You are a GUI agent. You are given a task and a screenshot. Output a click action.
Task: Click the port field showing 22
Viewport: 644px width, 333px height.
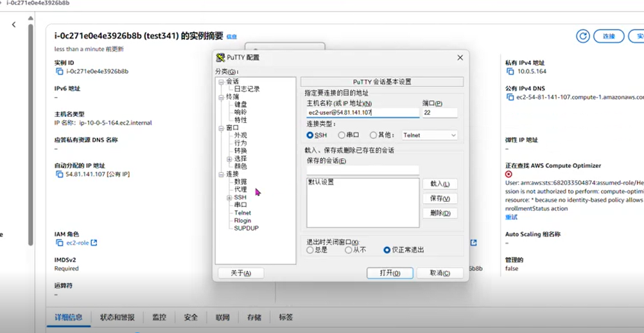[440, 113]
